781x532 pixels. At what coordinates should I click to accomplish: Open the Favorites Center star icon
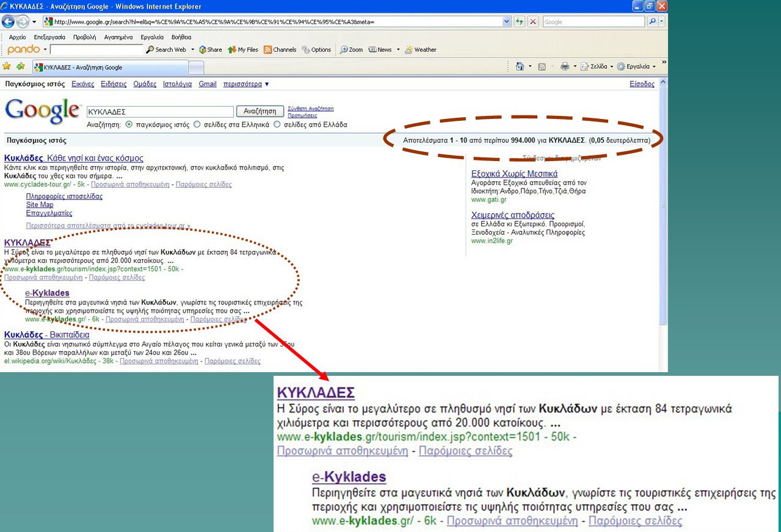(x=7, y=66)
